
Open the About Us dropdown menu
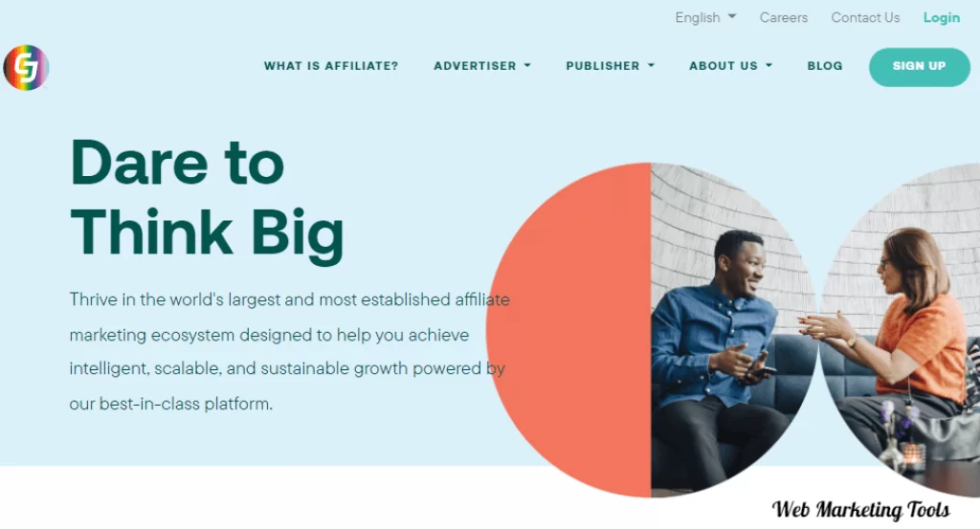click(730, 66)
